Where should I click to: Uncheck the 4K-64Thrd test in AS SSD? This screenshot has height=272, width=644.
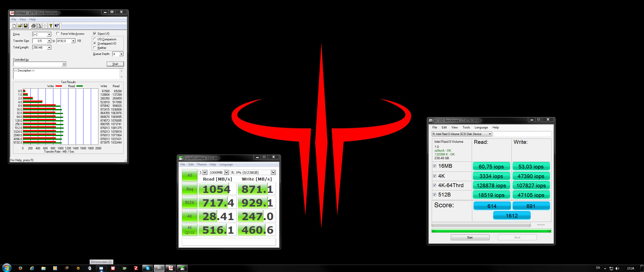tap(434, 185)
